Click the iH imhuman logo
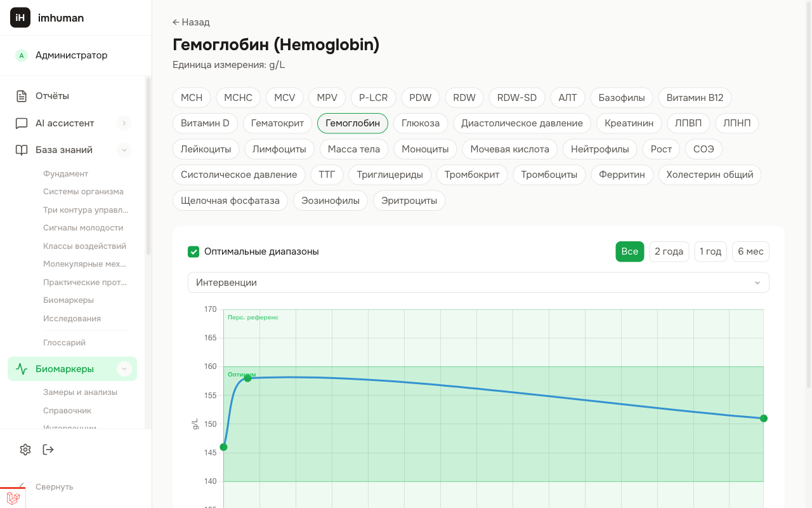The height and width of the screenshot is (508, 812). click(x=20, y=18)
